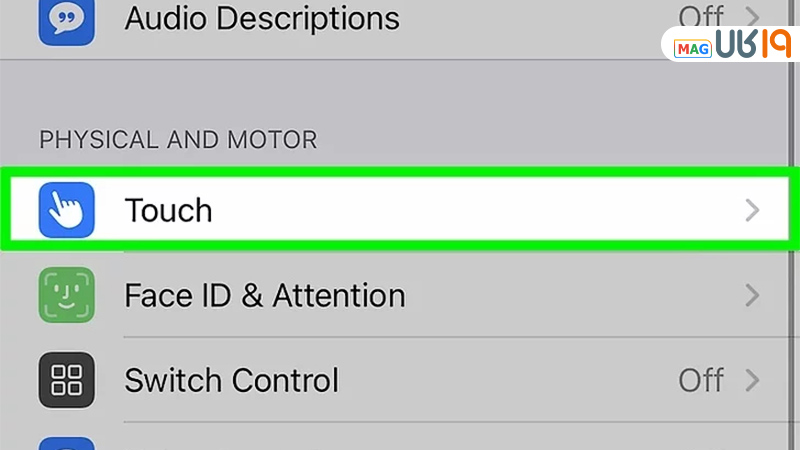
Task: Tap the Touch hand pointer icon
Action: pyautogui.click(x=66, y=210)
